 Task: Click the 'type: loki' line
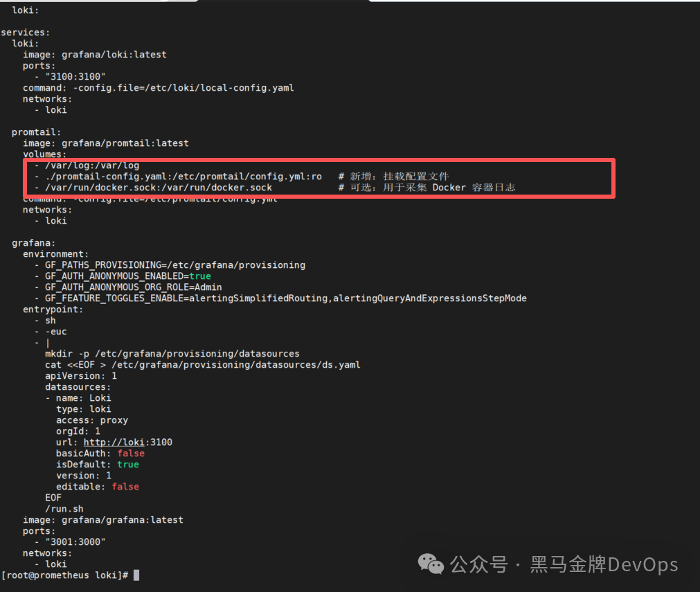[x=84, y=409]
